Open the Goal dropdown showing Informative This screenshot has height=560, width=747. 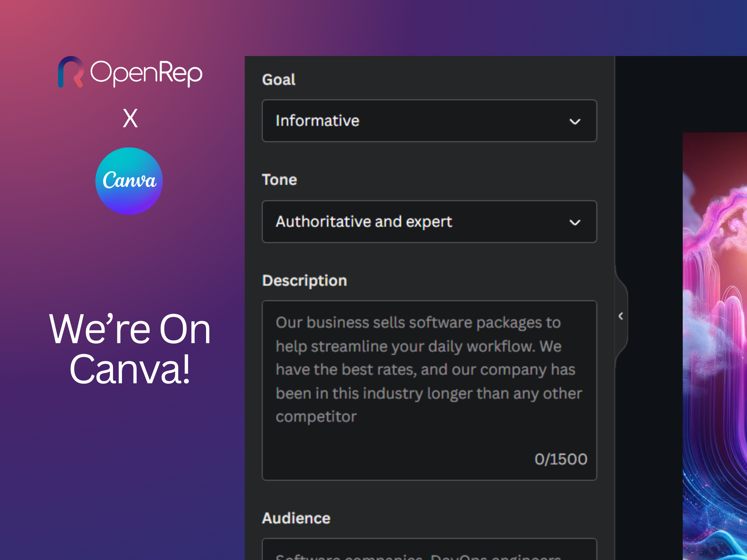pos(429,121)
